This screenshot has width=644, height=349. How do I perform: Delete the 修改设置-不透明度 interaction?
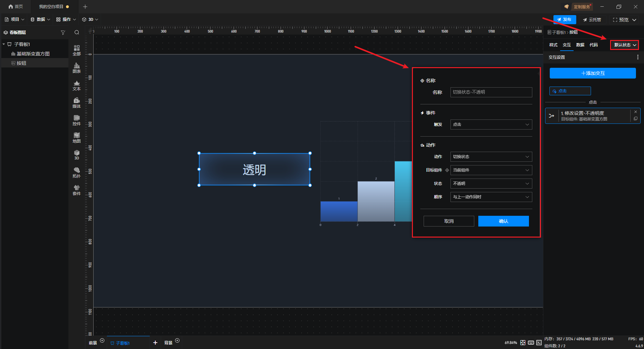pyautogui.click(x=636, y=112)
